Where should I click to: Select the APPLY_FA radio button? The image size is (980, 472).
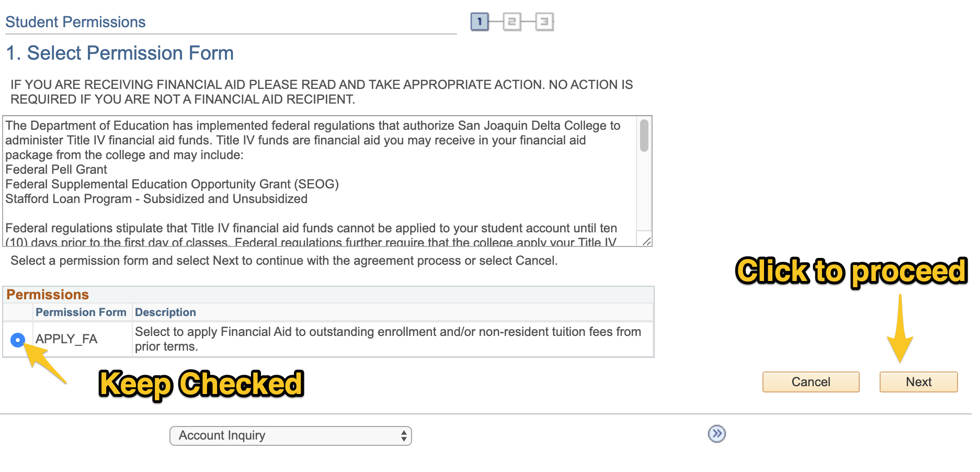18,340
